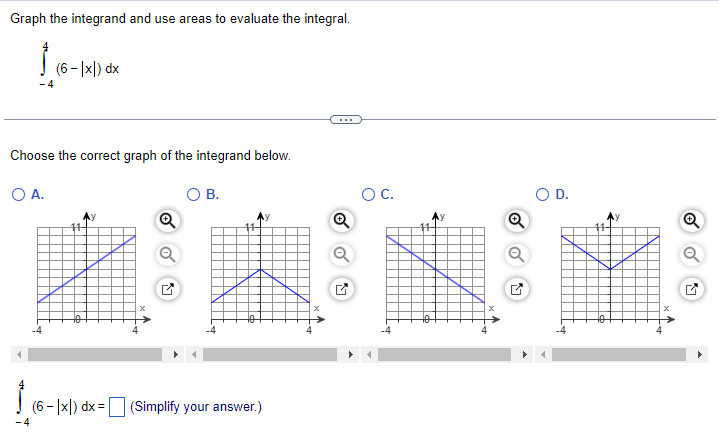This screenshot has width=719, height=441.
Task: Select answer choice A radio button
Action: [x=18, y=195]
